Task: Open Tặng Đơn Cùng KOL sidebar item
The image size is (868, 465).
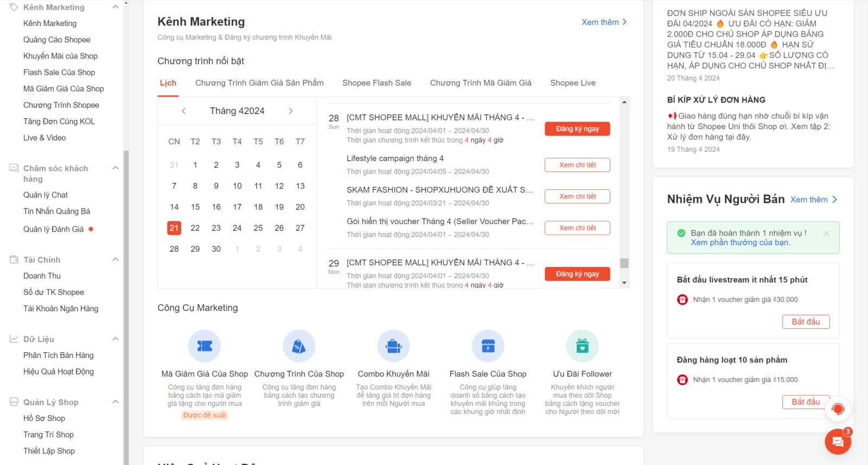Action: (59, 122)
